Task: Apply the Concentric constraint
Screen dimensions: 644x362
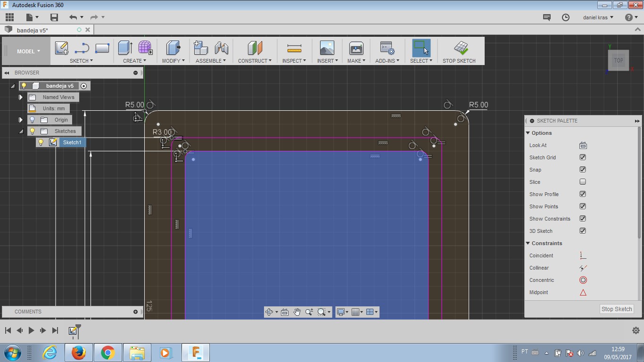Action: (x=583, y=280)
